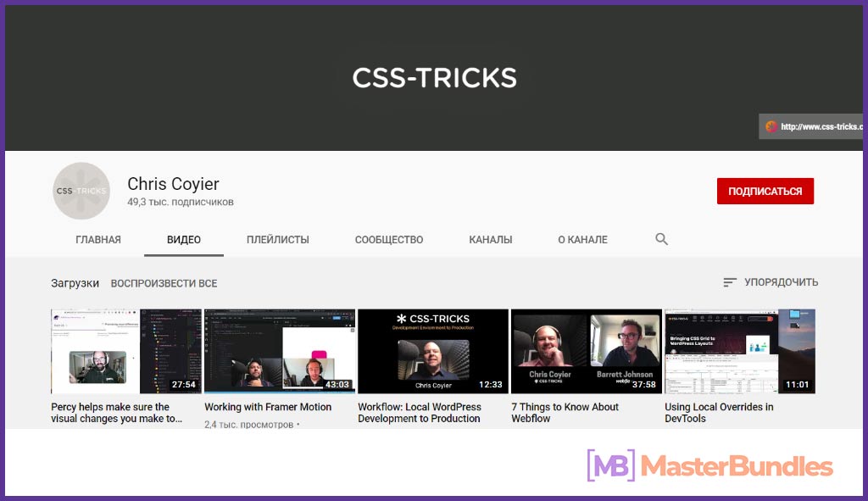Open the Упорядочить sort dropdown
This screenshot has width=868, height=501.
coord(771,282)
